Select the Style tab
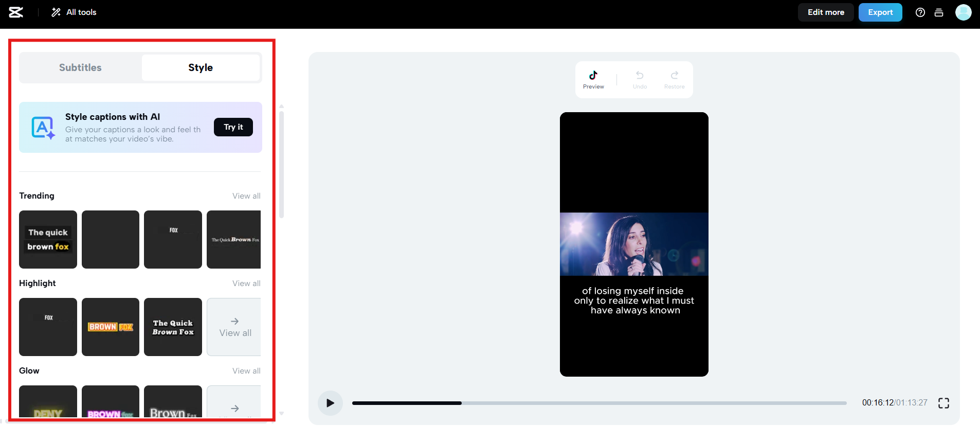 tap(201, 67)
